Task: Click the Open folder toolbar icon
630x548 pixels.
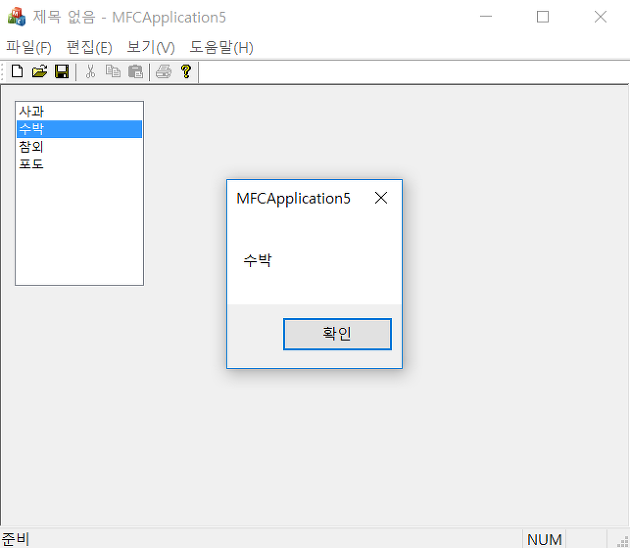Action: click(39, 72)
